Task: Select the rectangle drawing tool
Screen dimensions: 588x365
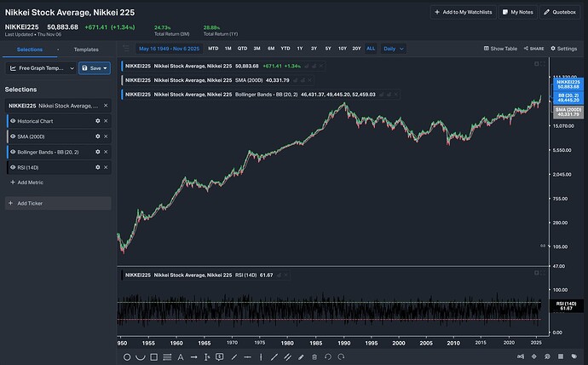Action: [153, 357]
